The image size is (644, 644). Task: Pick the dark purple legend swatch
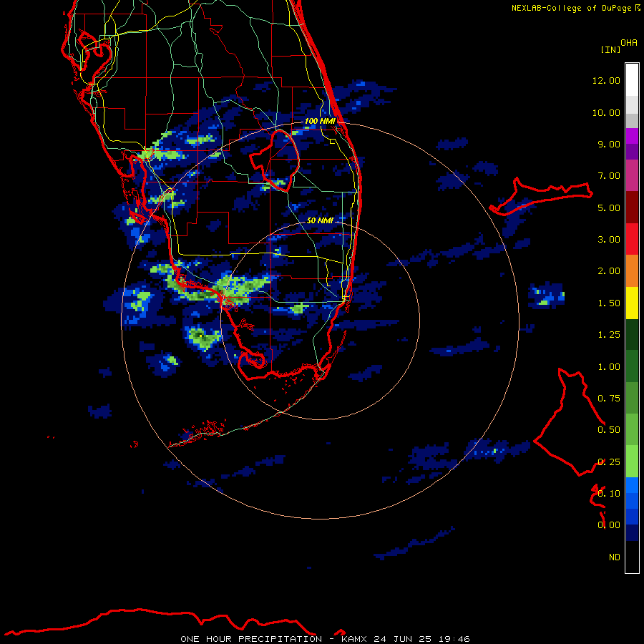pos(632,152)
